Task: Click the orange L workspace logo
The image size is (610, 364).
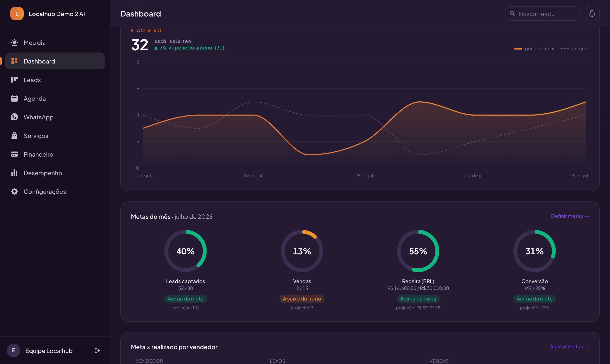Action: pos(17,14)
